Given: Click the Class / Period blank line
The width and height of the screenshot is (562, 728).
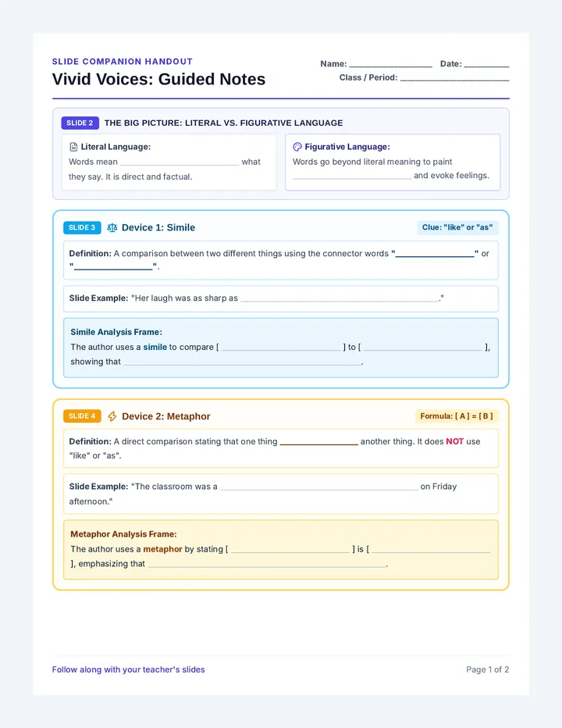Looking at the screenshot, I should click(455, 80).
